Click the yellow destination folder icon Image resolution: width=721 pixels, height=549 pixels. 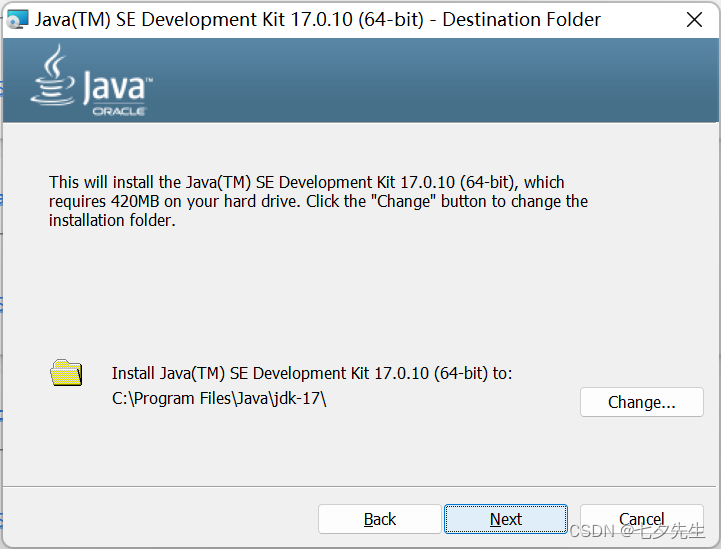pyautogui.click(x=67, y=373)
